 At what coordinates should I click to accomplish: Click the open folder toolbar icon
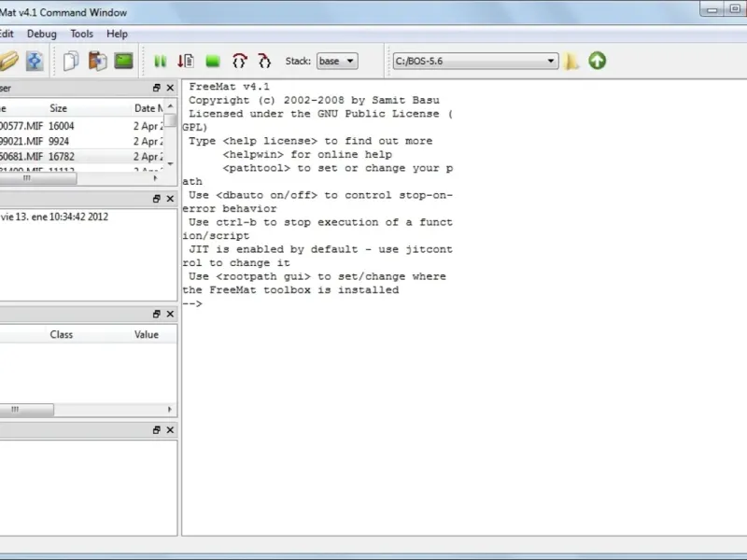point(8,61)
